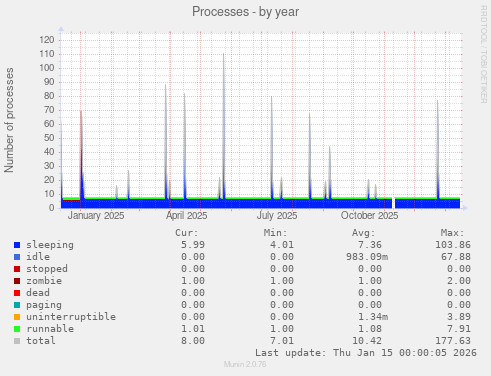Screen dimensions: 491x376
Task: Click the 'Munin 2.0.76' version text
Action: pos(245,364)
